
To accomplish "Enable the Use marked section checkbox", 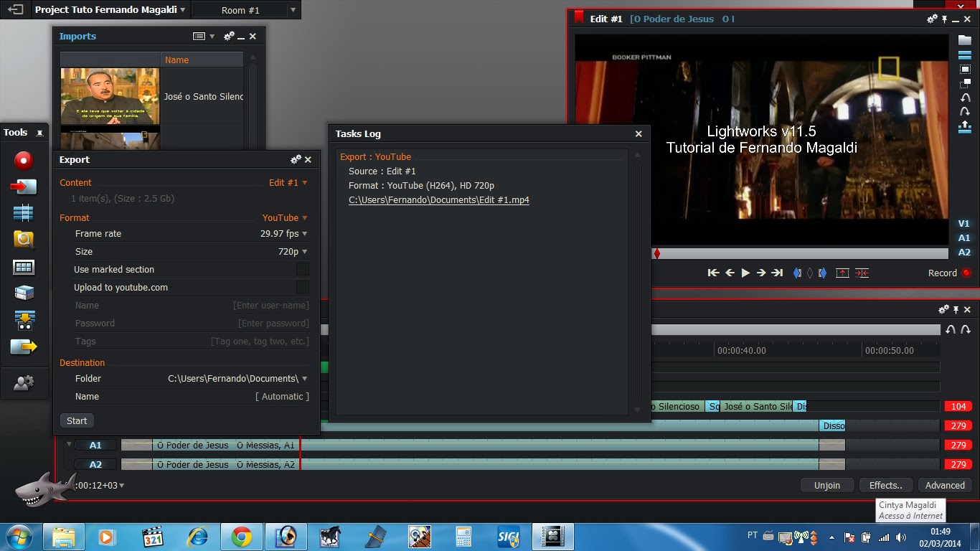I will pyautogui.click(x=303, y=269).
